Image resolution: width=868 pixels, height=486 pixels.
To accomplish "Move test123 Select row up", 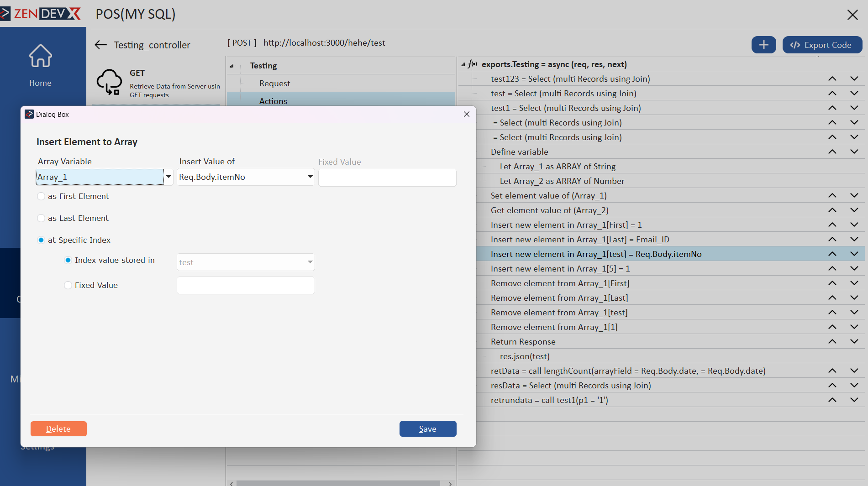I will tap(832, 79).
